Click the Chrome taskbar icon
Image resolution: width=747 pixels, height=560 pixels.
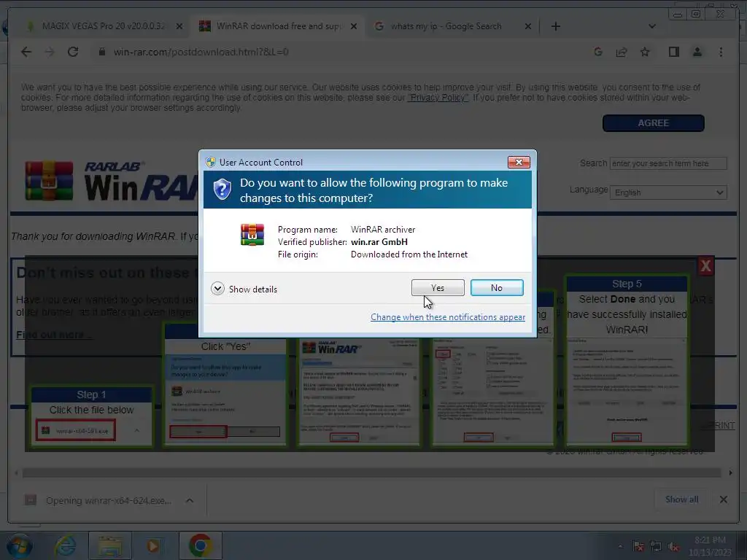201,545
